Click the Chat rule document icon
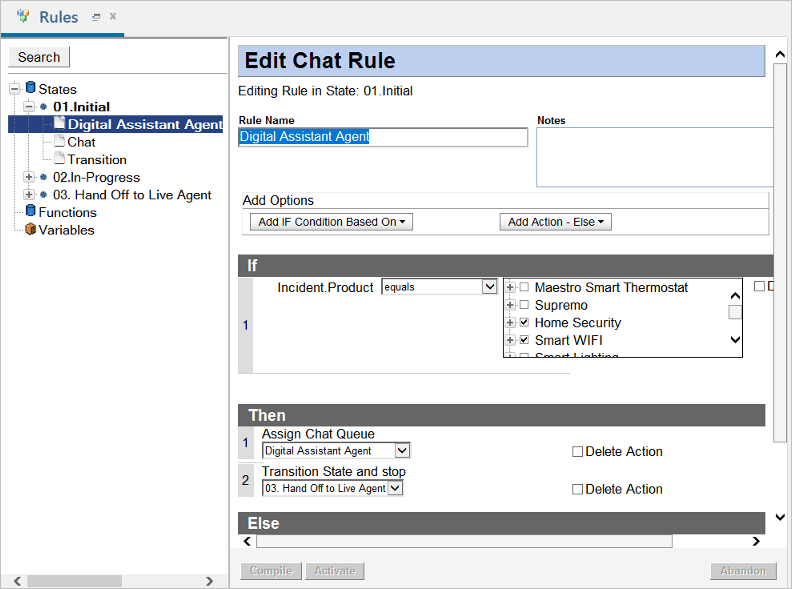This screenshot has height=589, width=792. [59, 142]
